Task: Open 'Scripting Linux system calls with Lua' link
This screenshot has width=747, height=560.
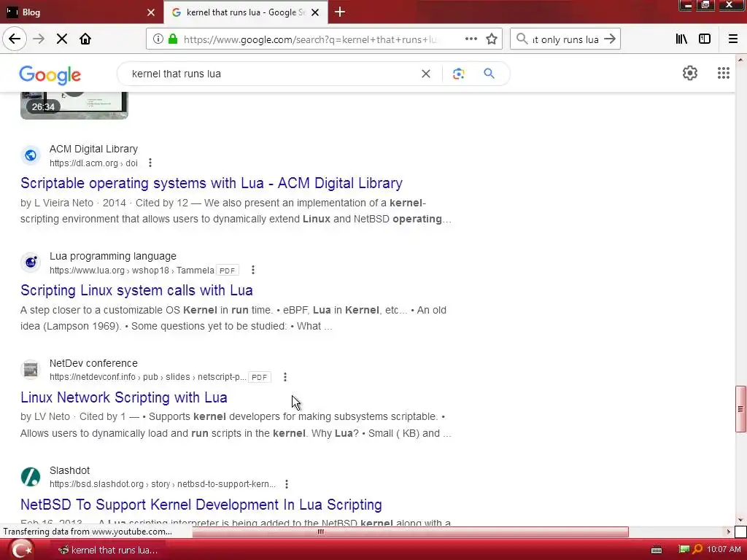Action: coord(136,290)
